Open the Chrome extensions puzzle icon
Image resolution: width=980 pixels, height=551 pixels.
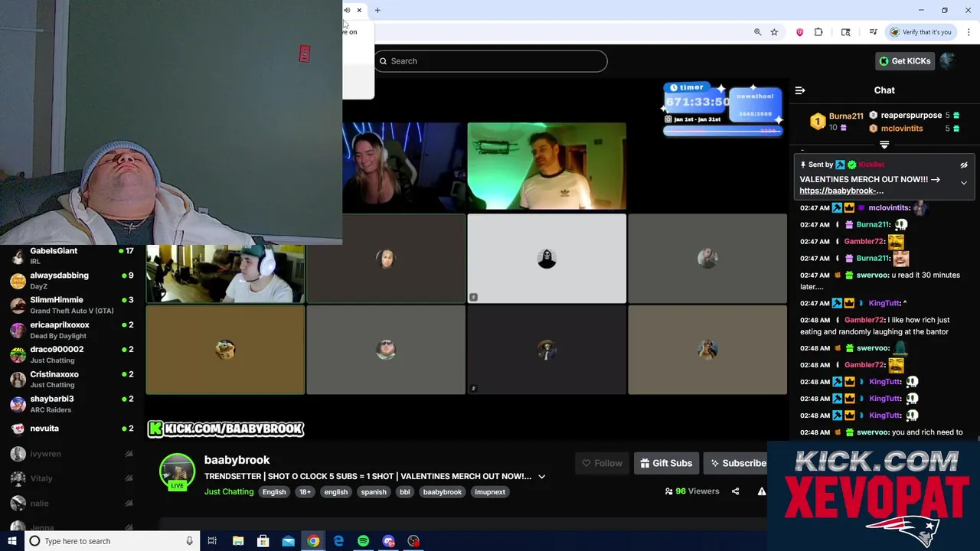818,32
